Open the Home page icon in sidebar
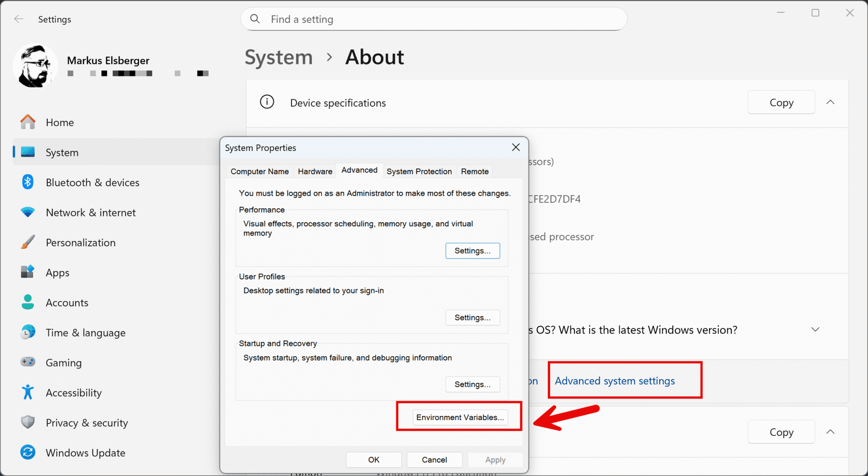This screenshot has width=868, height=476. tap(28, 122)
